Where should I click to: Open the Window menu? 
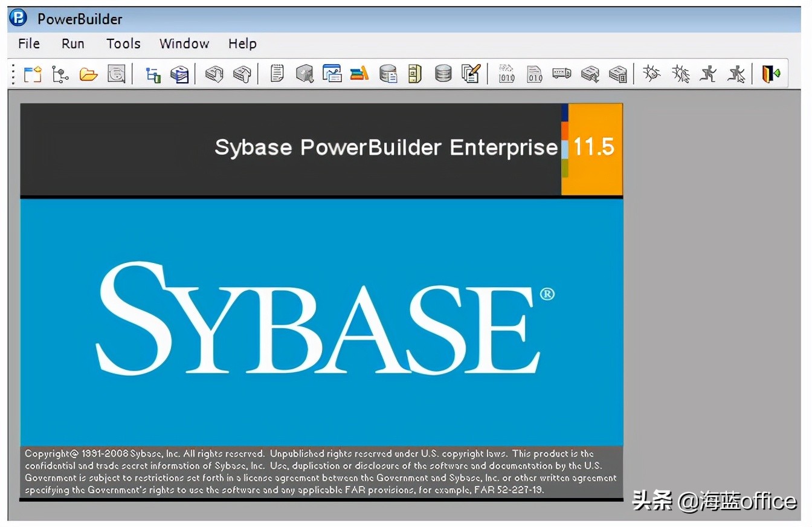[184, 43]
